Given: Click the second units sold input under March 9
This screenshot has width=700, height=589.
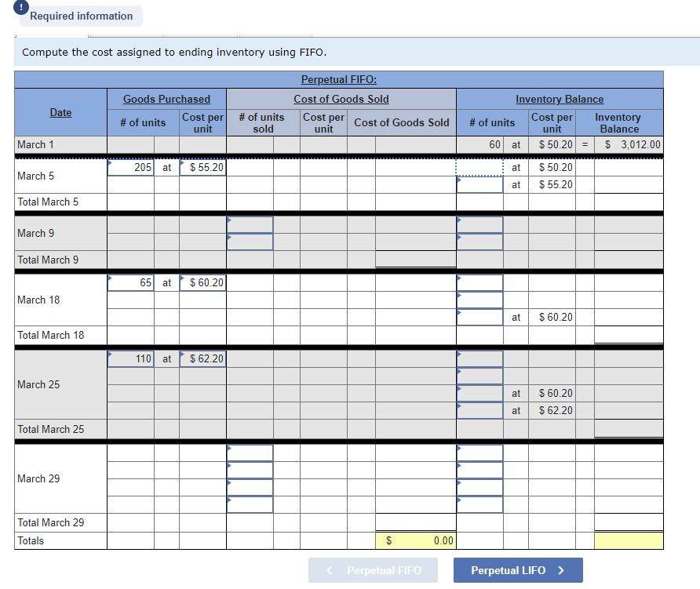Looking at the screenshot, I should pyautogui.click(x=250, y=243).
